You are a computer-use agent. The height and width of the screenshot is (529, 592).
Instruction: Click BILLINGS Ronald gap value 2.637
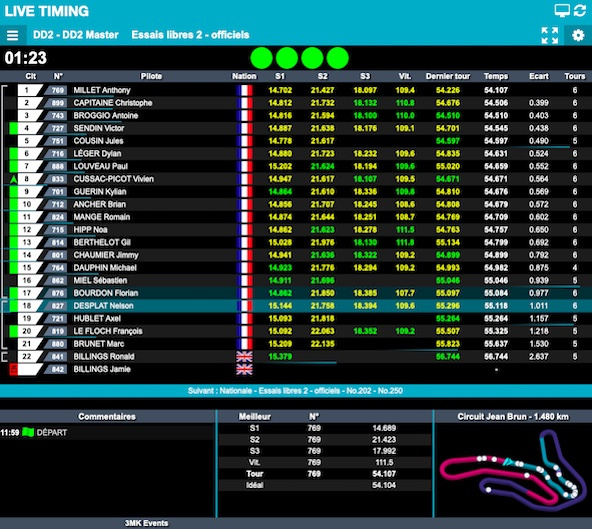(x=539, y=356)
